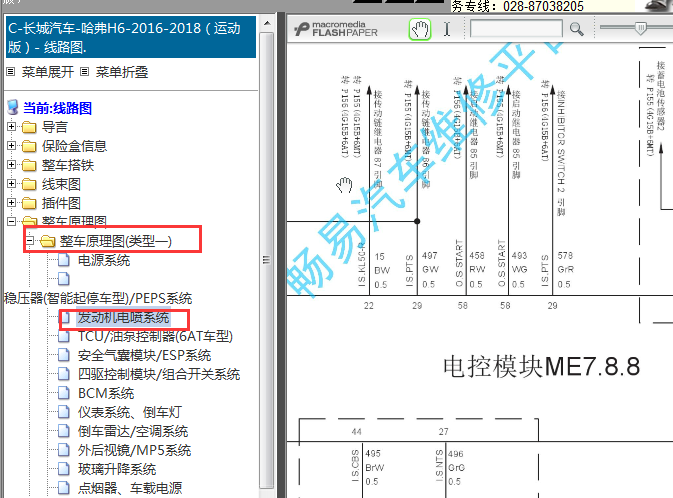Viewport: 673px width, 498px height.
Task: Expand the 线束图 folder node
Action: (12, 184)
